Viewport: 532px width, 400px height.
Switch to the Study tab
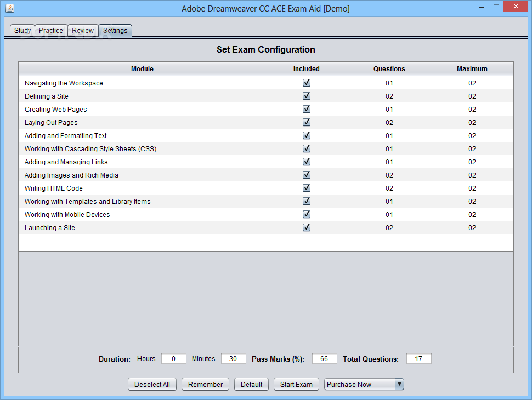tap(22, 31)
